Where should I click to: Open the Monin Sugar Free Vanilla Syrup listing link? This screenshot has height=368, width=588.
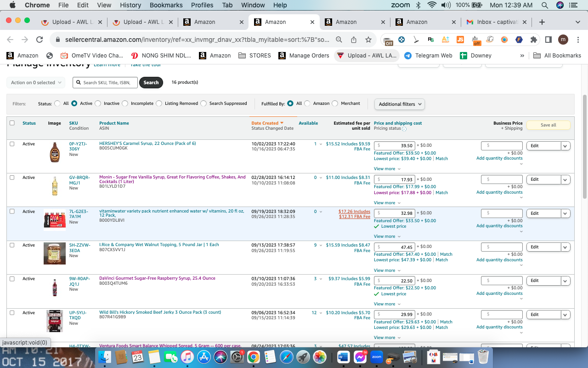(x=172, y=179)
